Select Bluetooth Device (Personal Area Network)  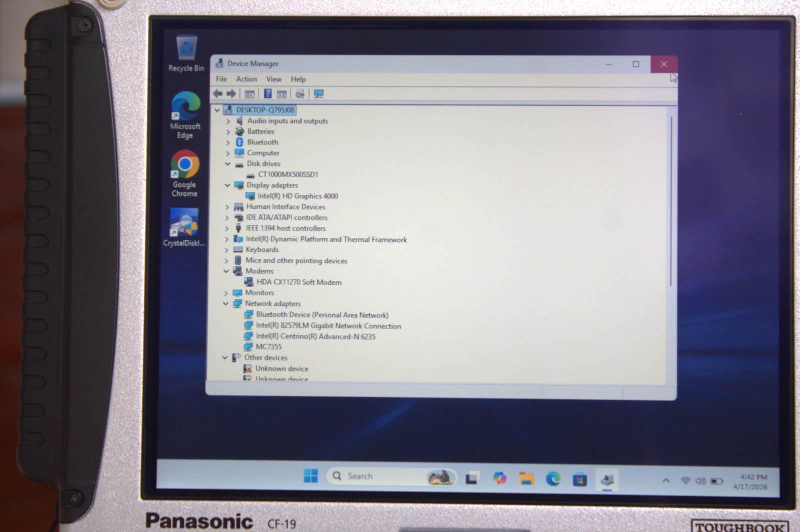click(322, 315)
